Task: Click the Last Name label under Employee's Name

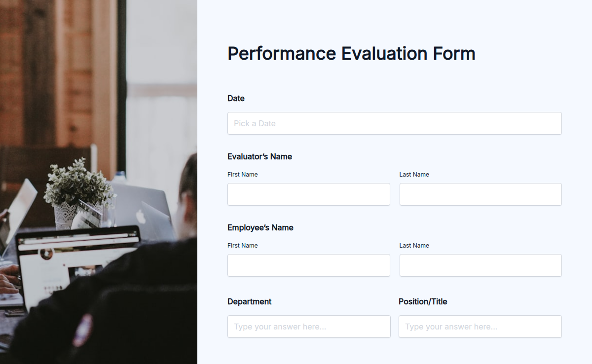Action: tap(414, 245)
